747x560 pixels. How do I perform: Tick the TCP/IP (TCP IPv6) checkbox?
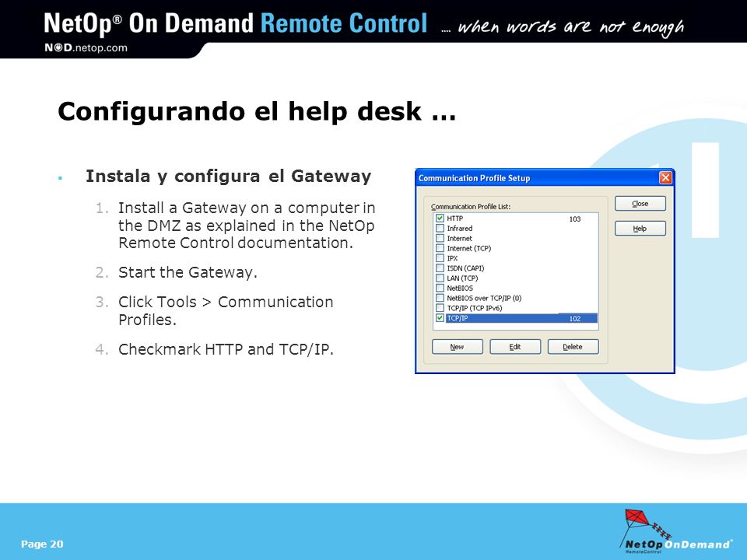(x=440, y=308)
